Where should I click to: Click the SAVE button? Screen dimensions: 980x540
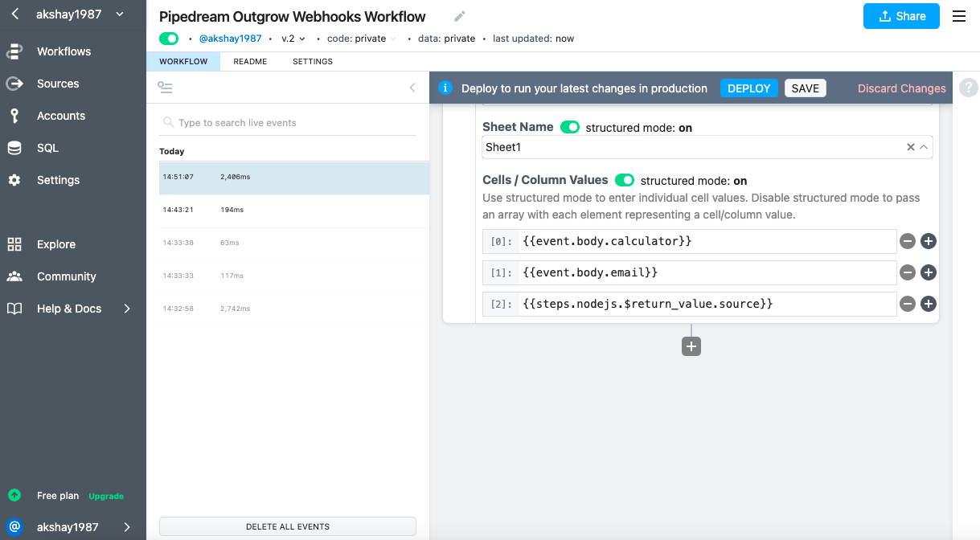tap(806, 88)
